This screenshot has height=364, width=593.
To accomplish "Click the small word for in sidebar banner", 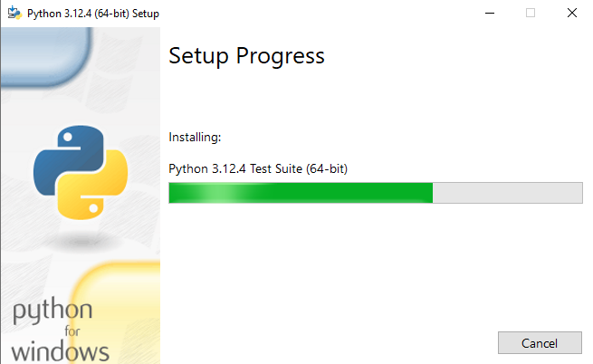I will point(72,331).
